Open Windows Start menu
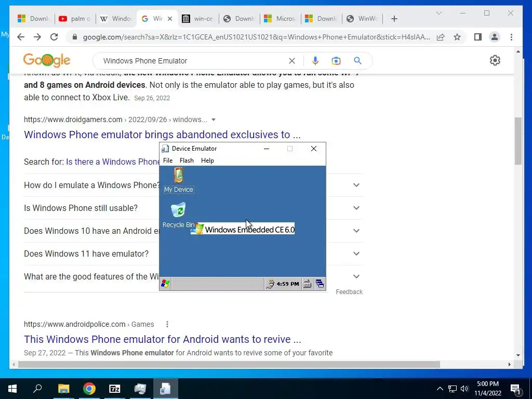532x399 pixels. pyautogui.click(x=12, y=389)
